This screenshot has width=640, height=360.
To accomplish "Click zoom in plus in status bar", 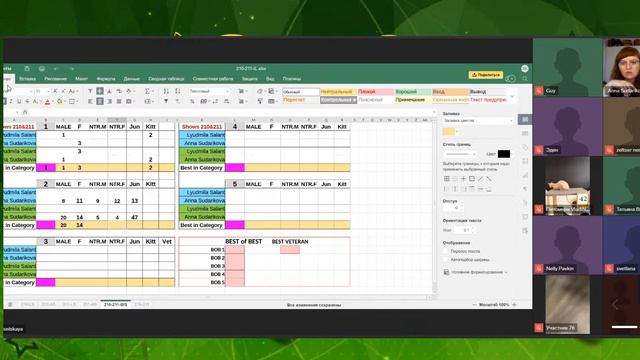I will click(514, 305).
